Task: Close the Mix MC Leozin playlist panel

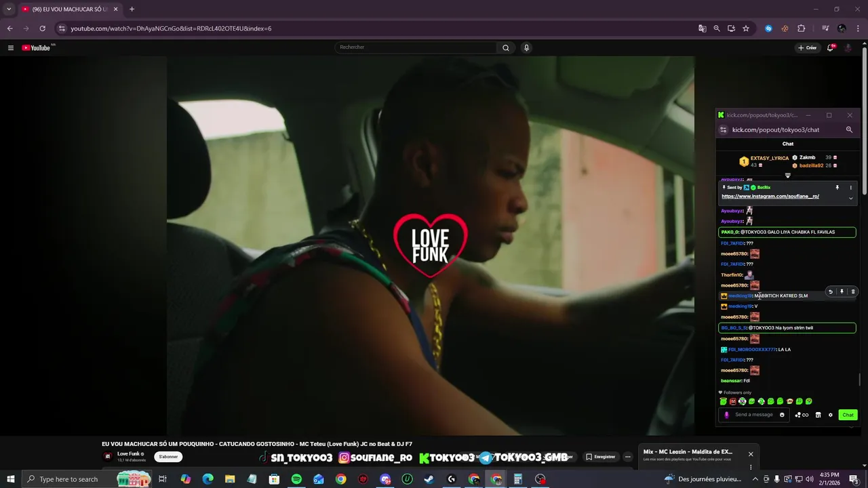Action: pos(751,454)
